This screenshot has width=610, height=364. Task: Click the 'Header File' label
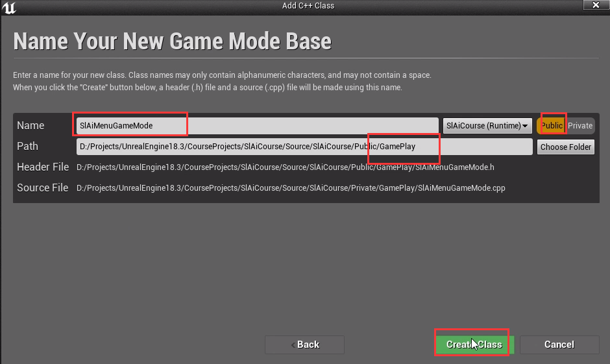[43, 167]
